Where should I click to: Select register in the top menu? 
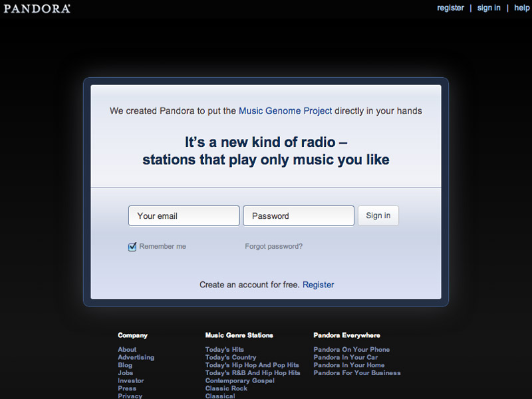point(450,8)
